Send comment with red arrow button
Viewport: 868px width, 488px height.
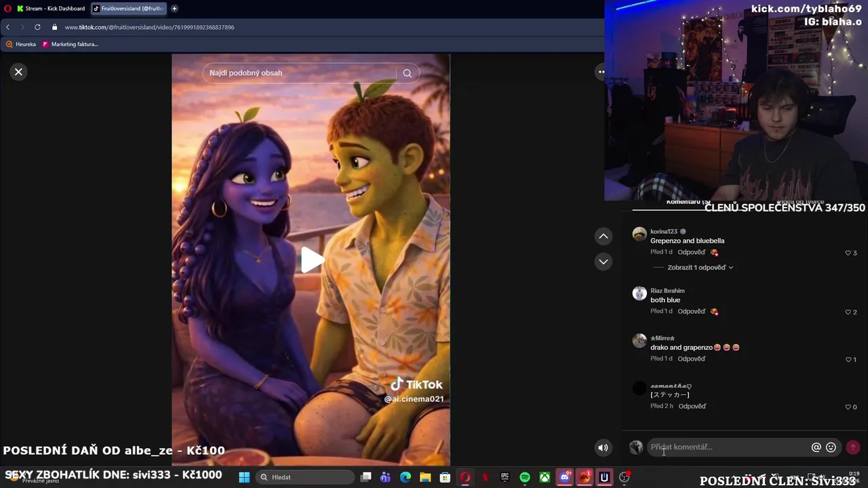tap(853, 447)
